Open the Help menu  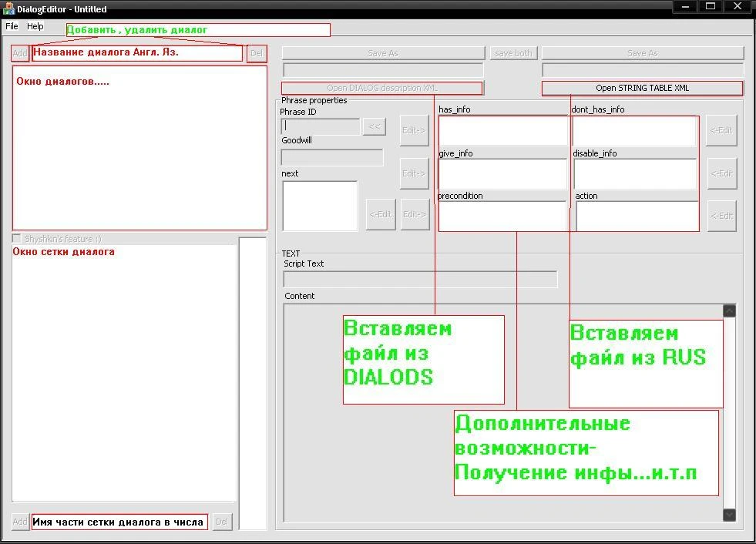point(35,25)
